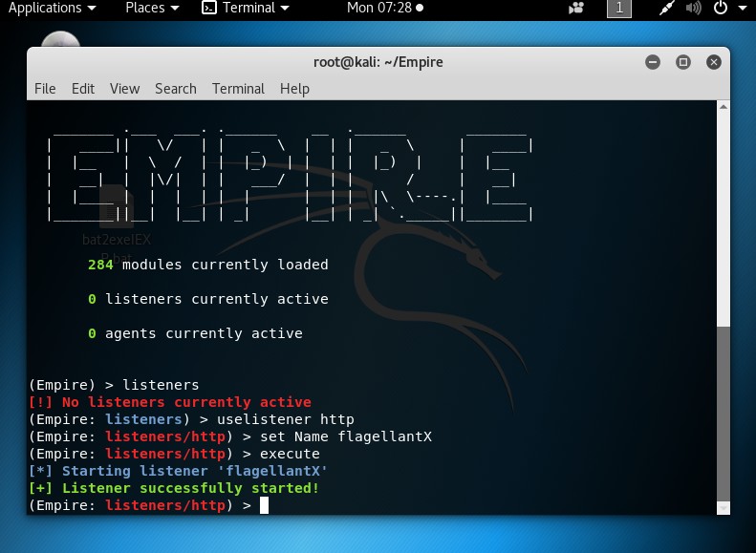Click the volume speaker icon

[x=693, y=9]
